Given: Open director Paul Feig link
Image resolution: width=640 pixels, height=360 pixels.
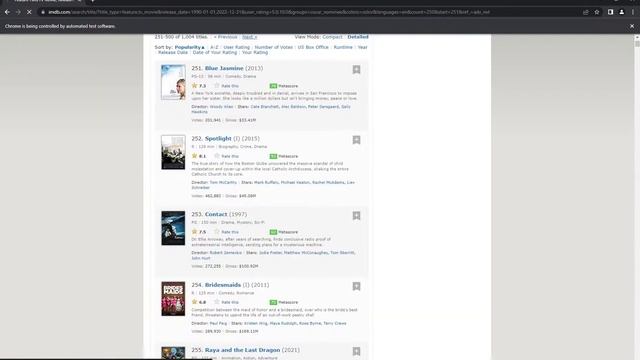Looking at the screenshot, I should click(218, 323).
